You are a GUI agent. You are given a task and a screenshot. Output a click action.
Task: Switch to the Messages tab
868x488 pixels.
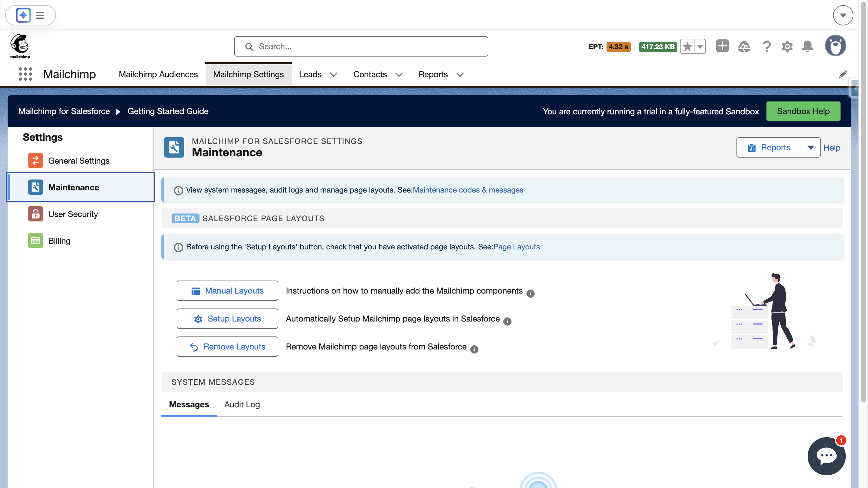(189, 404)
